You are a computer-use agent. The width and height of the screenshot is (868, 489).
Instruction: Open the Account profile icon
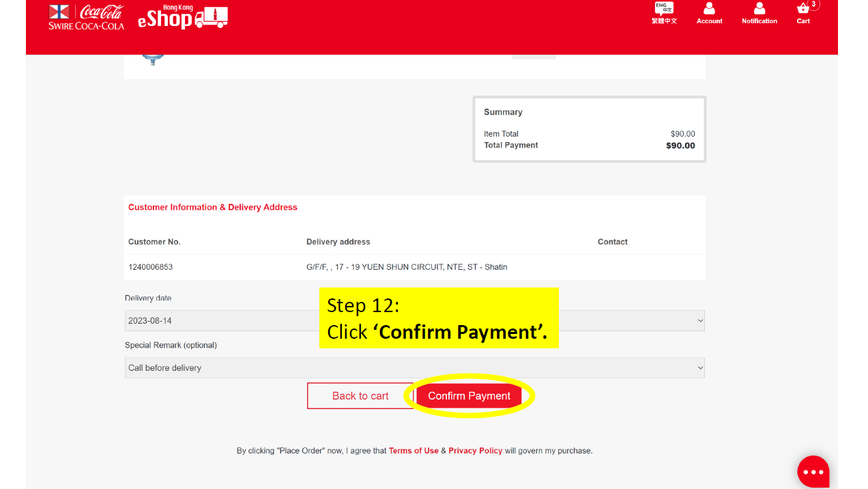pos(709,8)
